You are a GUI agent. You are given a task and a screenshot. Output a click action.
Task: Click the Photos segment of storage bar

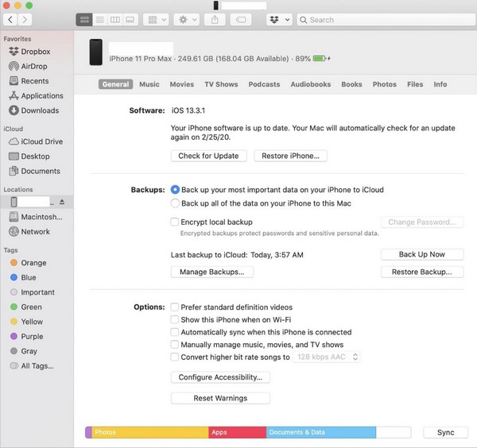(x=150, y=432)
